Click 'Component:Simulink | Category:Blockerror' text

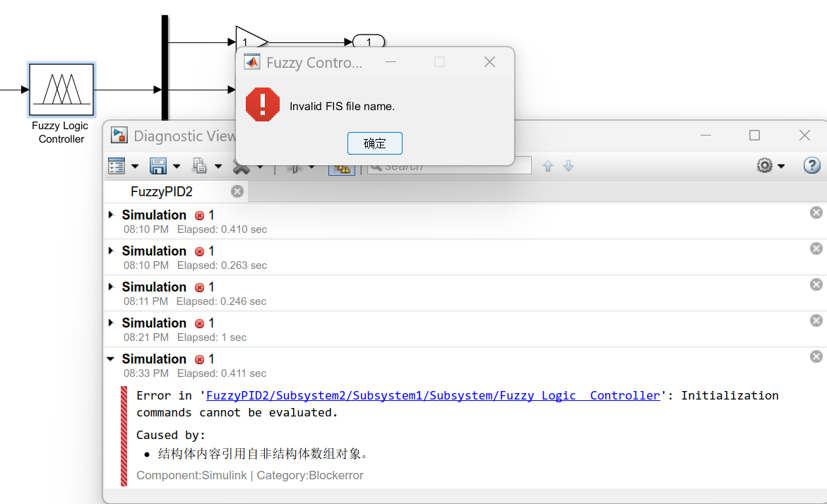pyautogui.click(x=250, y=476)
